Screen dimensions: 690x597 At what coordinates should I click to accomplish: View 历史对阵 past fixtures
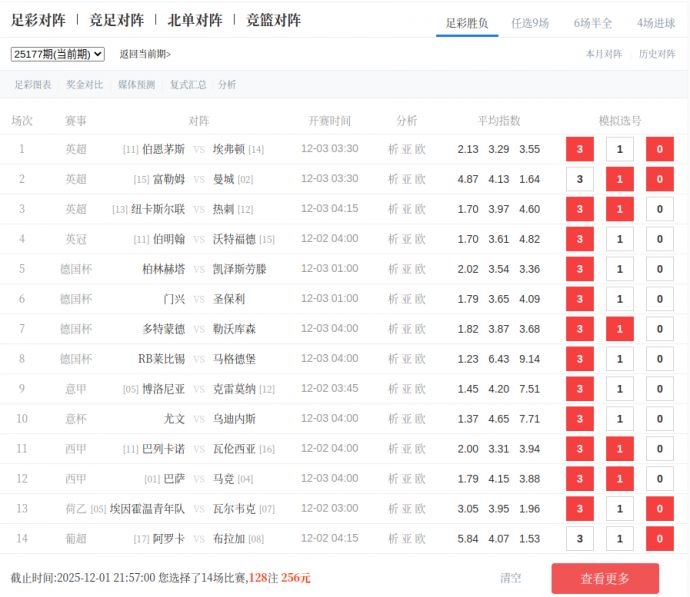pyautogui.click(x=657, y=54)
